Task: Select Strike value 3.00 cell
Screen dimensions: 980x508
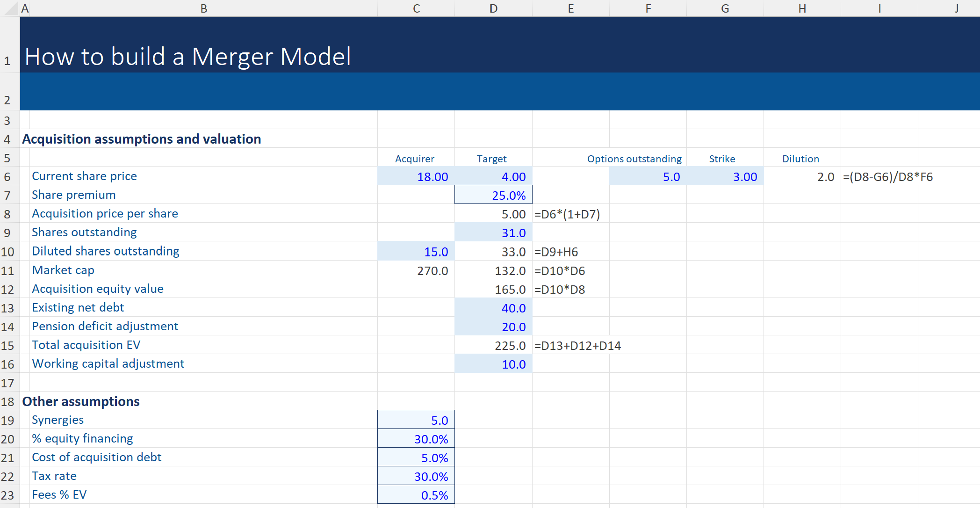Action: coord(725,176)
